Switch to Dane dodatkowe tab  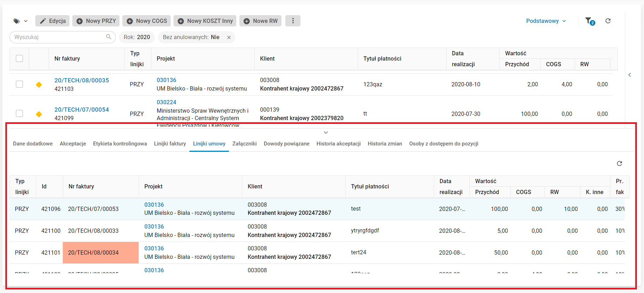click(33, 144)
